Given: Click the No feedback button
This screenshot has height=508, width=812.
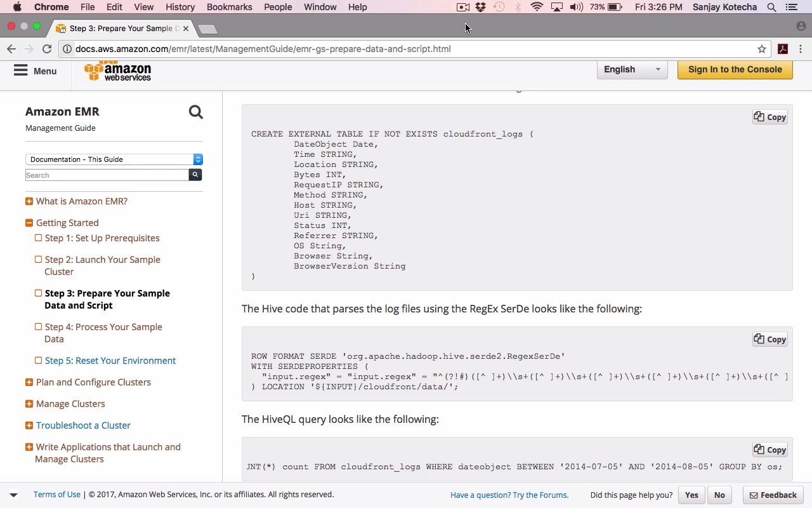Looking at the screenshot, I should tap(719, 495).
